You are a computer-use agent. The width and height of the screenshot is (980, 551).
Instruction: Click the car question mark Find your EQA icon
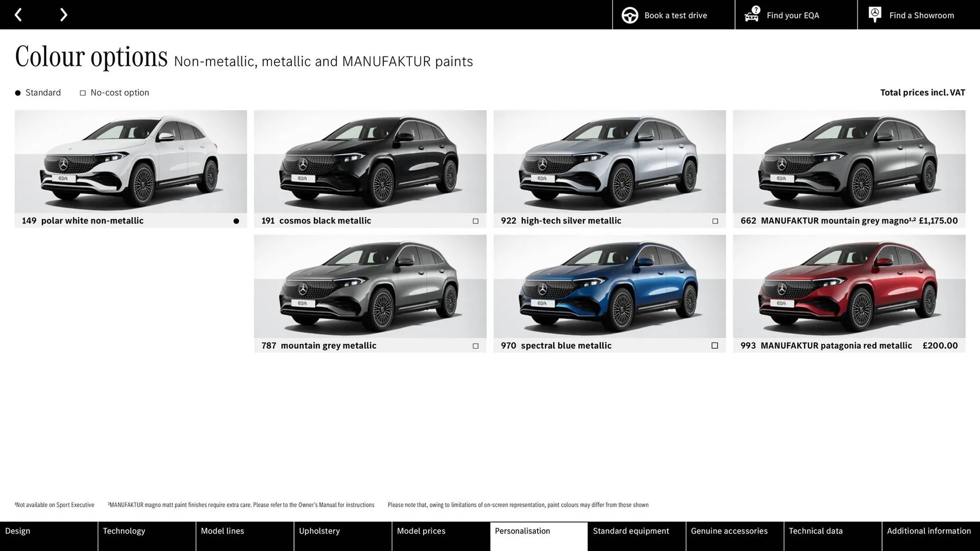point(750,15)
